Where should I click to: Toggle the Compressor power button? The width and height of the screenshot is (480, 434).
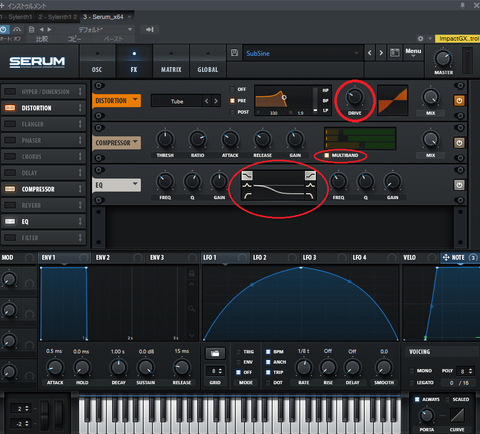click(459, 143)
